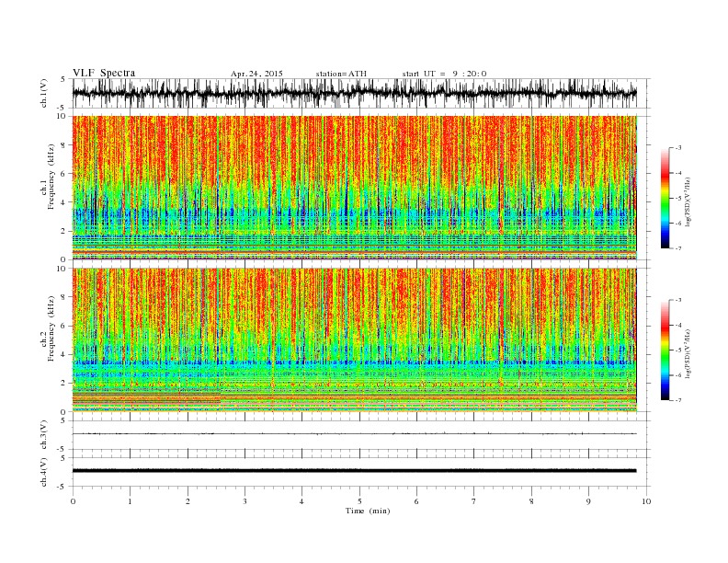Click time axis tick label '5'

[359, 501]
